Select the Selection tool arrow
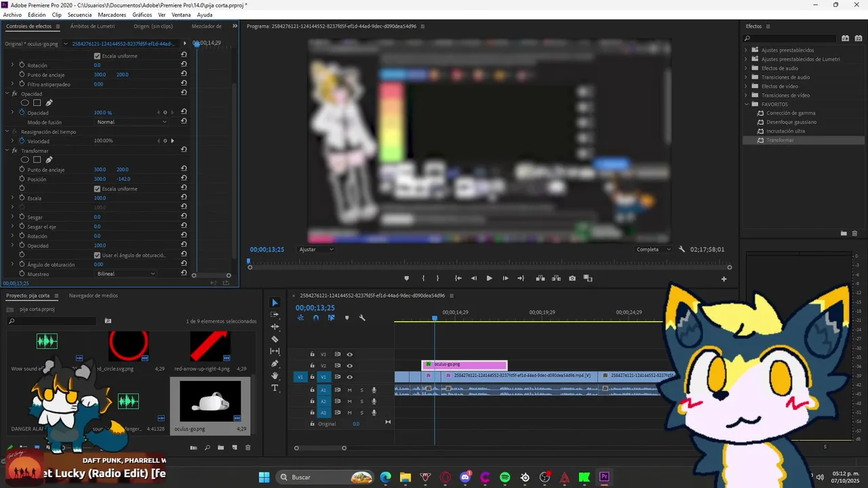The width and height of the screenshot is (868, 488). coord(275,302)
